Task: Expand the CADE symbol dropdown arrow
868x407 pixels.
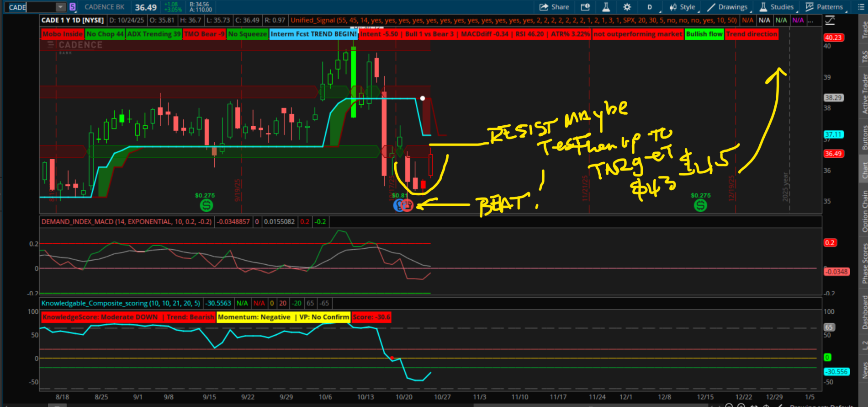Action: pyautogui.click(x=60, y=7)
